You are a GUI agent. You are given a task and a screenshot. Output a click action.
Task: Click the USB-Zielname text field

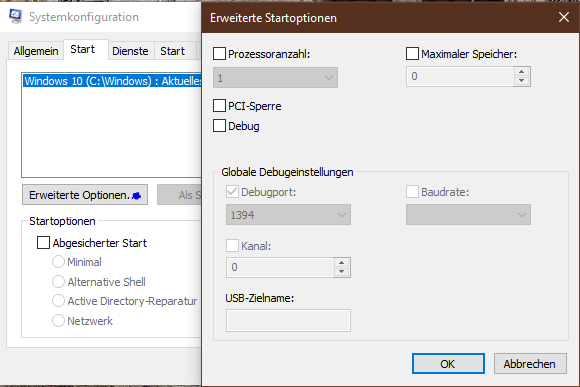(x=289, y=320)
